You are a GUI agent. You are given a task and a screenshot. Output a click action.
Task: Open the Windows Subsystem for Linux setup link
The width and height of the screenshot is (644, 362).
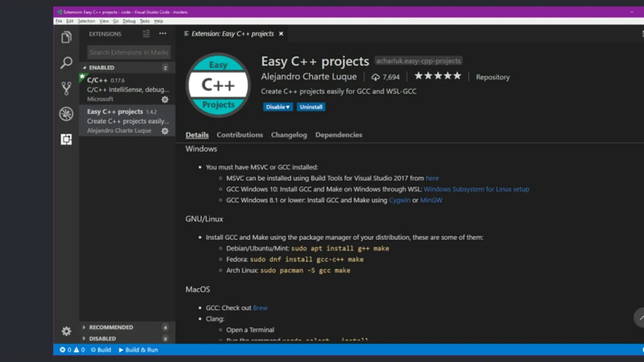tap(477, 189)
